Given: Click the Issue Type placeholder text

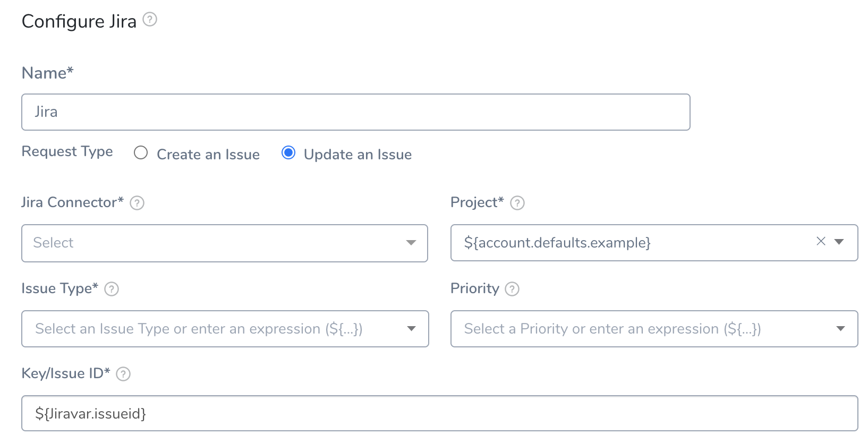Looking at the screenshot, I should tap(199, 329).
